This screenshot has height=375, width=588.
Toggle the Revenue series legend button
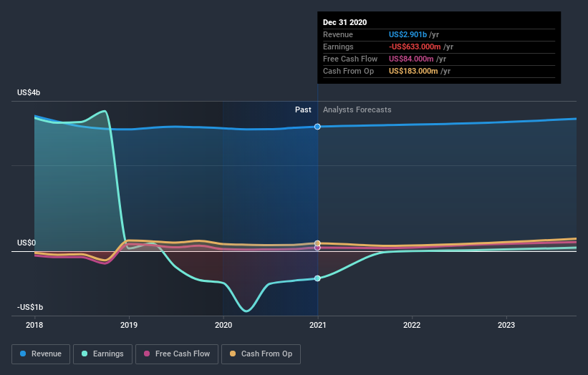41,354
